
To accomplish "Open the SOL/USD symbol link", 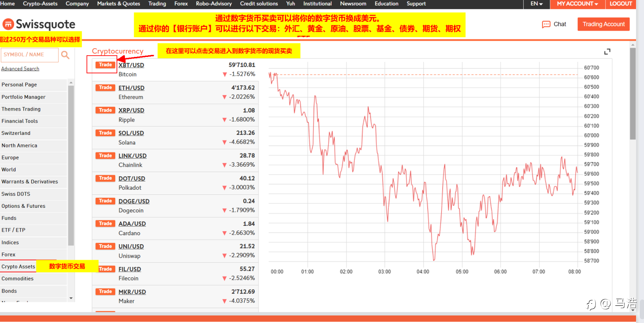I will coord(131,133).
